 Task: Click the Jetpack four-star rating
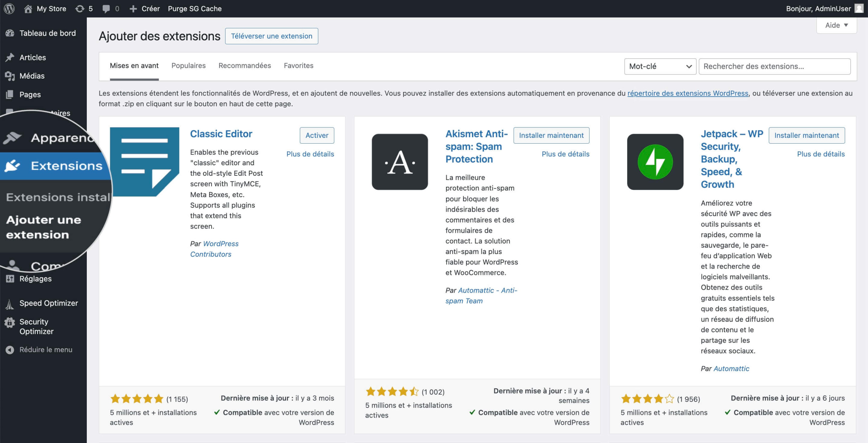point(647,399)
